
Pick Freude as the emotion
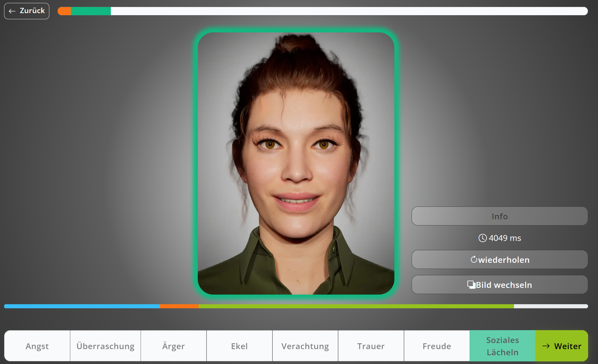[x=437, y=346]
